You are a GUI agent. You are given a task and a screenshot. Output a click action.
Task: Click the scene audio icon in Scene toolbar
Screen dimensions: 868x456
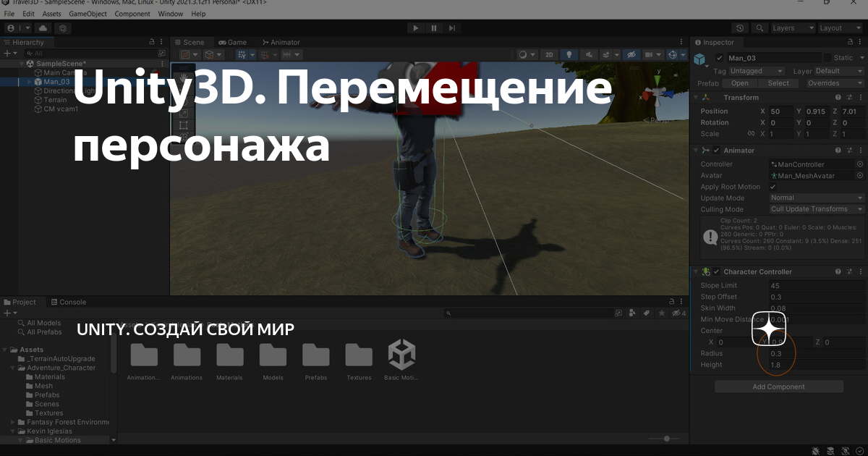click(590, 54)
